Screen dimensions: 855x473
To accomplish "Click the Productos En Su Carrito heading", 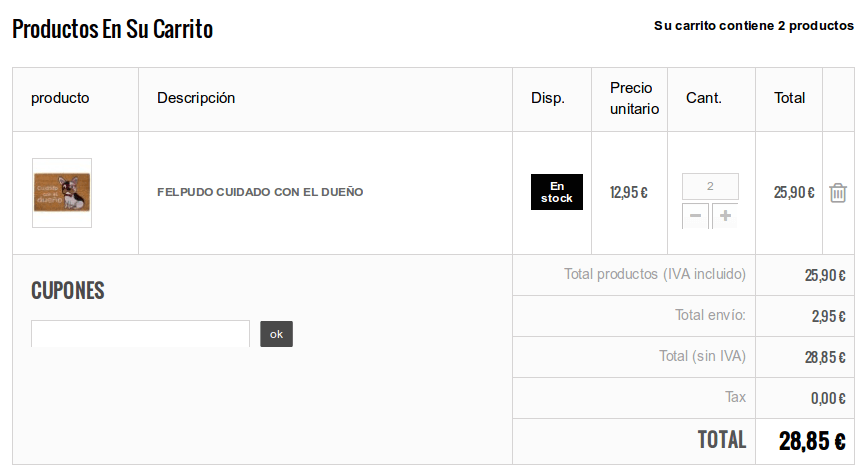I will coord(112,29).
